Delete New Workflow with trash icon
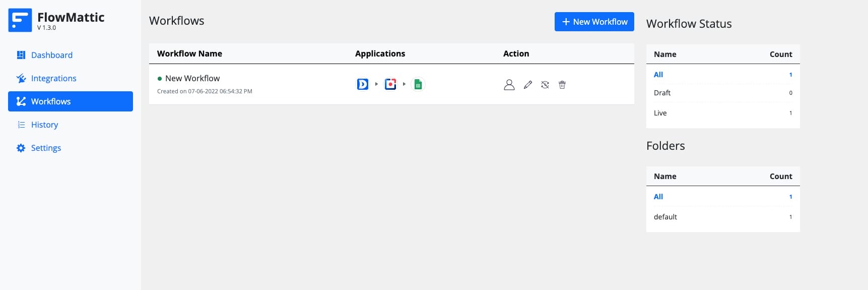This screenshot has width=868, height=290. (x=562, y=85)
